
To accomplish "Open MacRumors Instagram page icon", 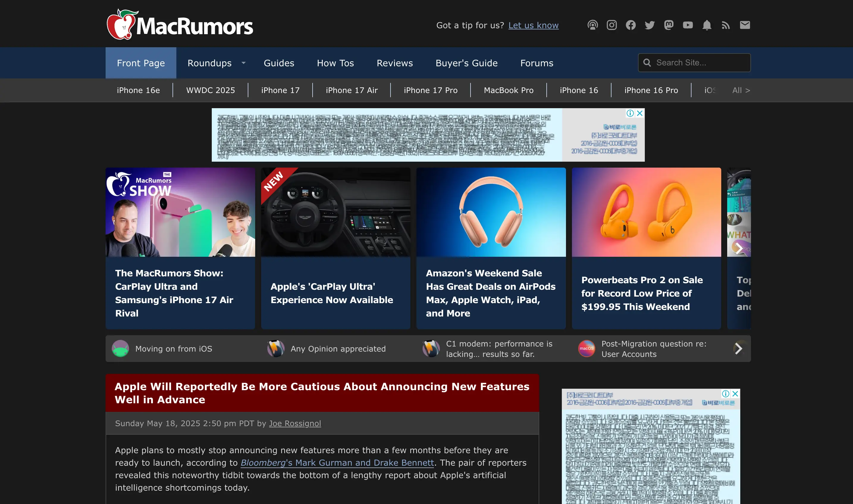I will [x=611, y=25].
